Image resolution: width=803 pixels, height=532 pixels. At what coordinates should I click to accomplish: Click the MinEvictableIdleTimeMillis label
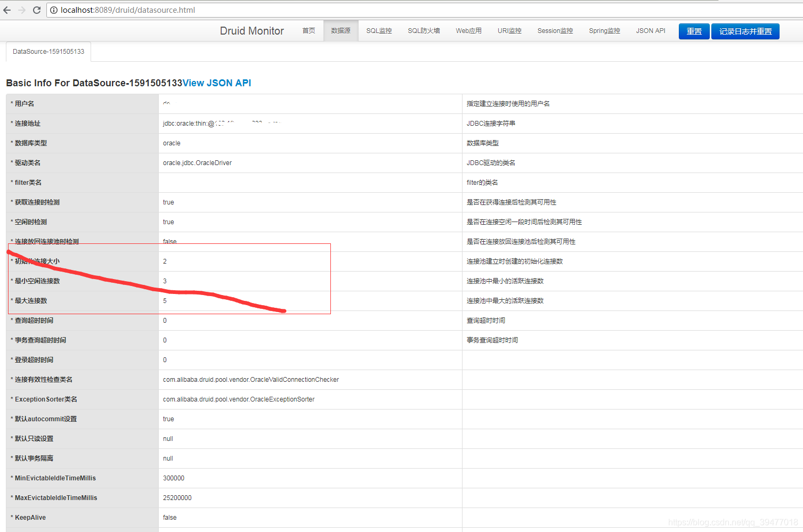coord(55,478)
